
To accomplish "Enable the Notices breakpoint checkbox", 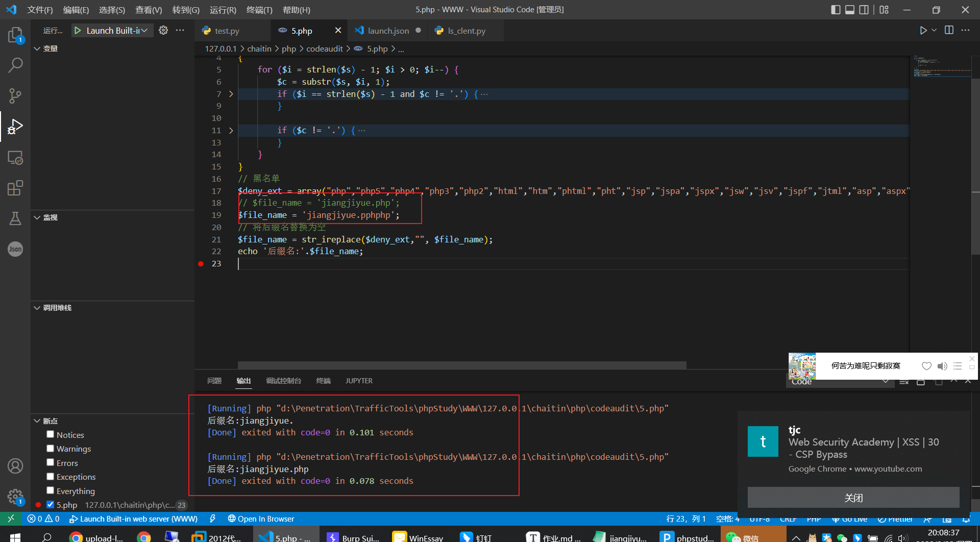I will [50, 434].
